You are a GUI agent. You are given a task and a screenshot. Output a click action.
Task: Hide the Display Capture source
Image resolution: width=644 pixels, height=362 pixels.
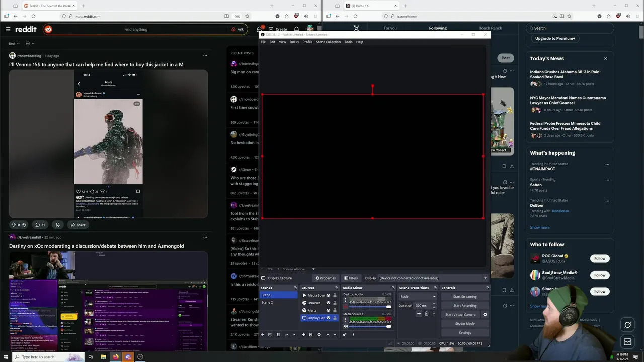(328, 318)
